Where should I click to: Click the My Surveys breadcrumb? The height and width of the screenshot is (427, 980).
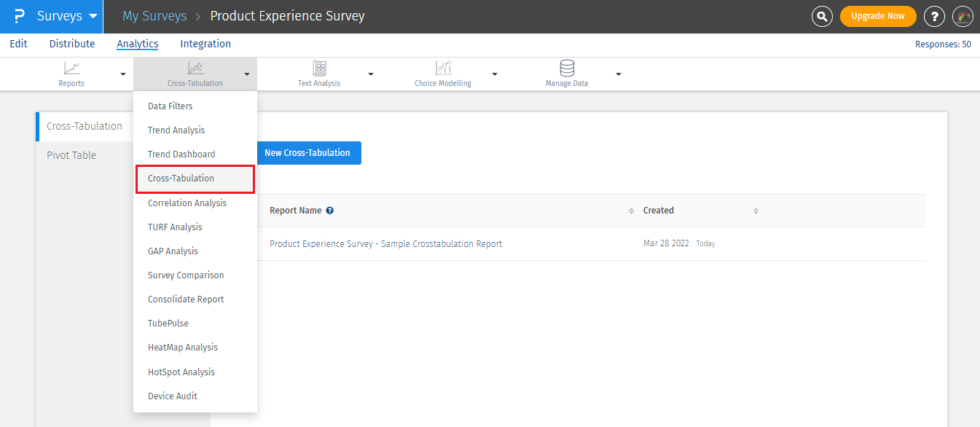154,15
